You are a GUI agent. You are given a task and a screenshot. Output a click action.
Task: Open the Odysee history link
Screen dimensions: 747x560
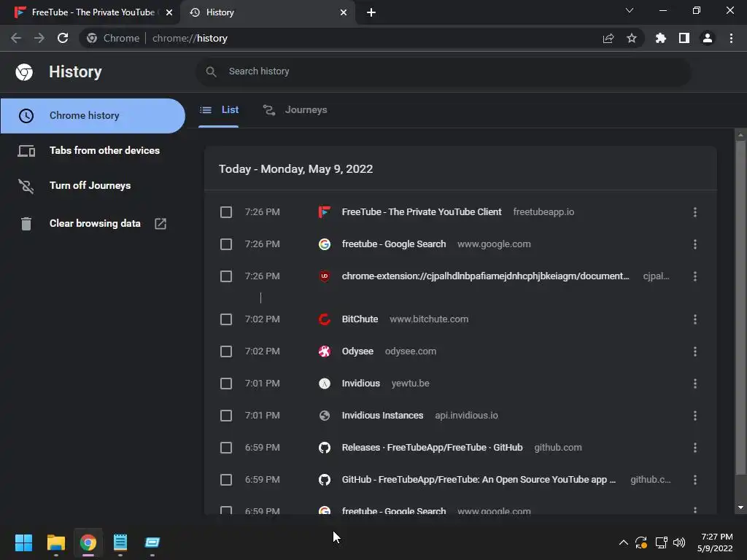coord(357,351)
